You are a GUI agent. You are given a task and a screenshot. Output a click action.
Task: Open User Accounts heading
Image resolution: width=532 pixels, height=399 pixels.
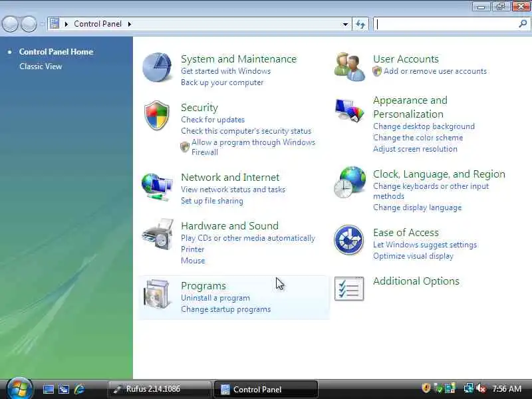click(406, 59)
